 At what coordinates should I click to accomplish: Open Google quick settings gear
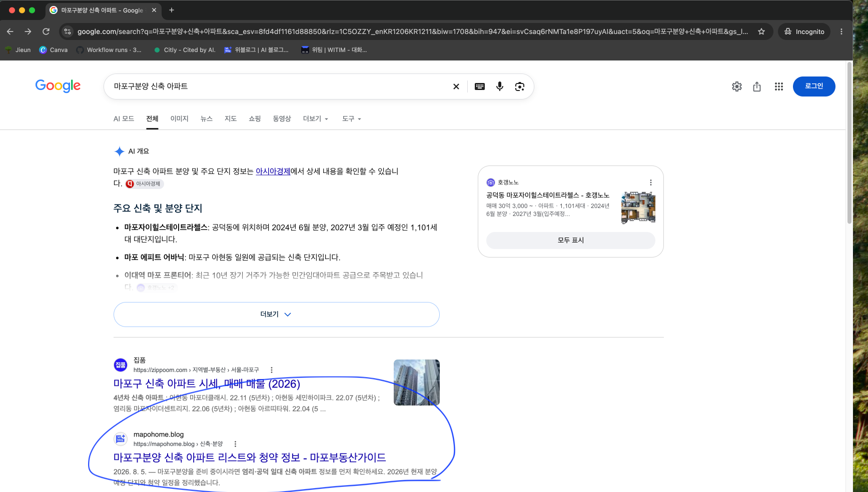tap(737, 86)
